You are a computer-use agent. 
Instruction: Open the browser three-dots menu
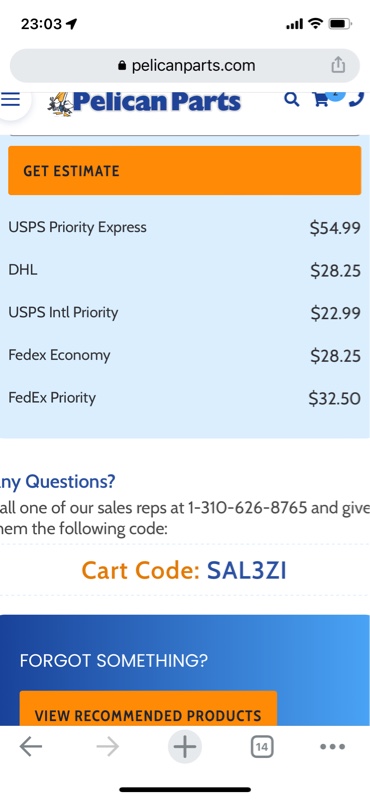(x=332, y=747)
